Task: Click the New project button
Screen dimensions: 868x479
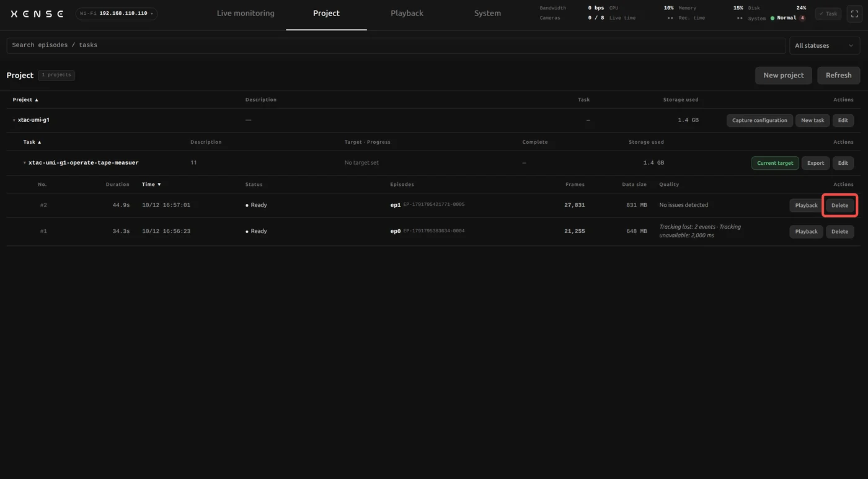Action: (784, 75)
